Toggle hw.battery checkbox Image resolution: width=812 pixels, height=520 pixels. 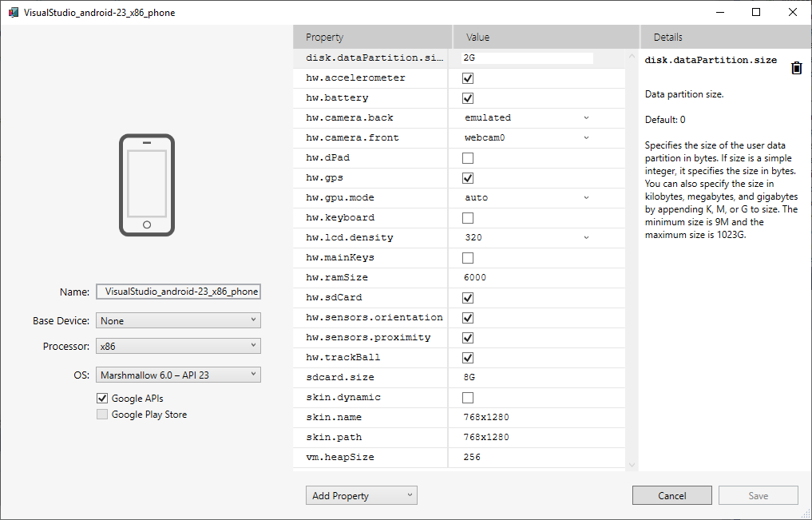coord(468,98)
